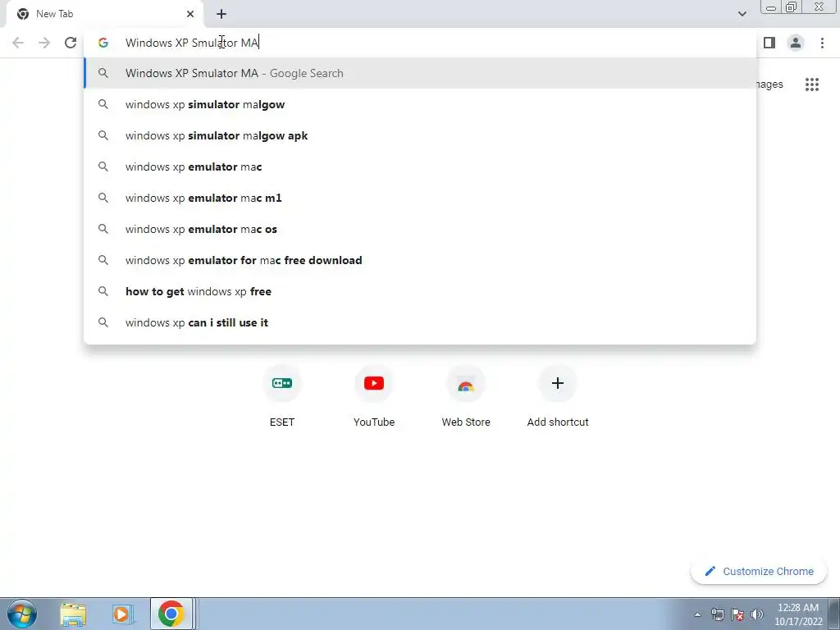Select 'windows xp emulator mac os' suggestion

point(420,229)
